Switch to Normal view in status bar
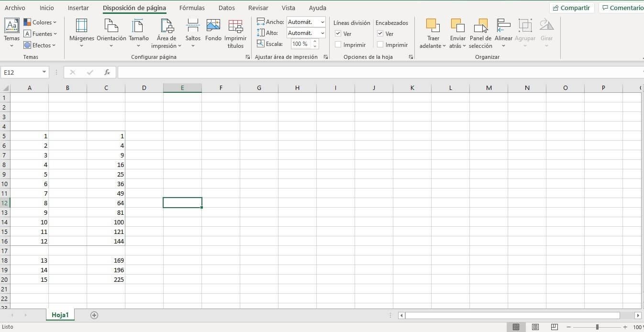This screenshot has width=644, height=332. (x=516, y=327)
